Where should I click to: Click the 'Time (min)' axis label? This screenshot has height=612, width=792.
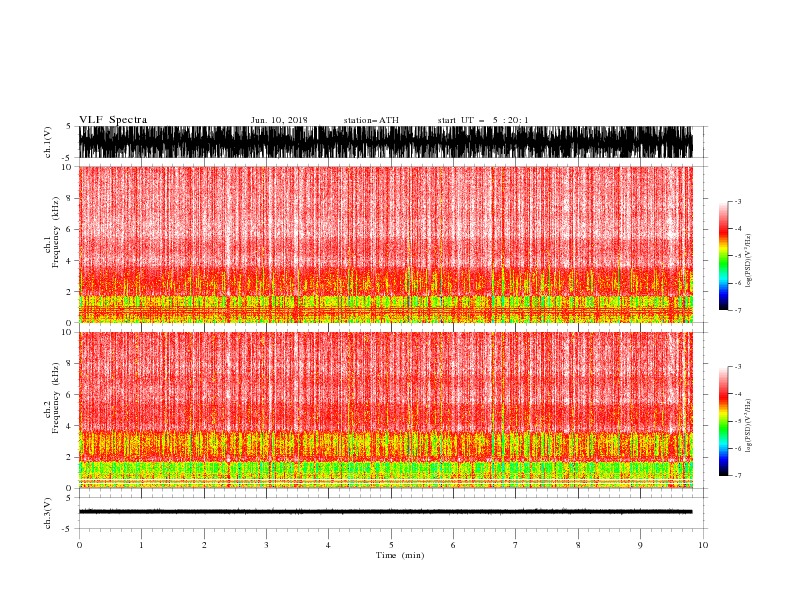tap(400, 555)
